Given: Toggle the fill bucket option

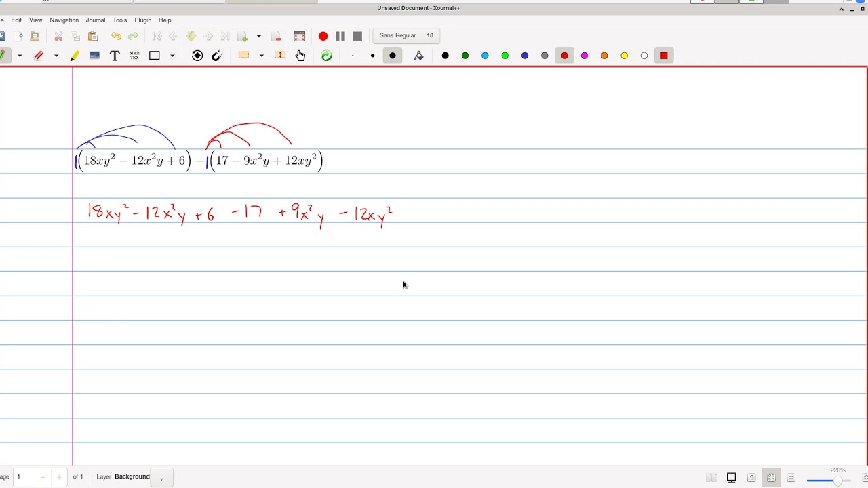Looking at the screenshot, I should (x=418, y=56).
